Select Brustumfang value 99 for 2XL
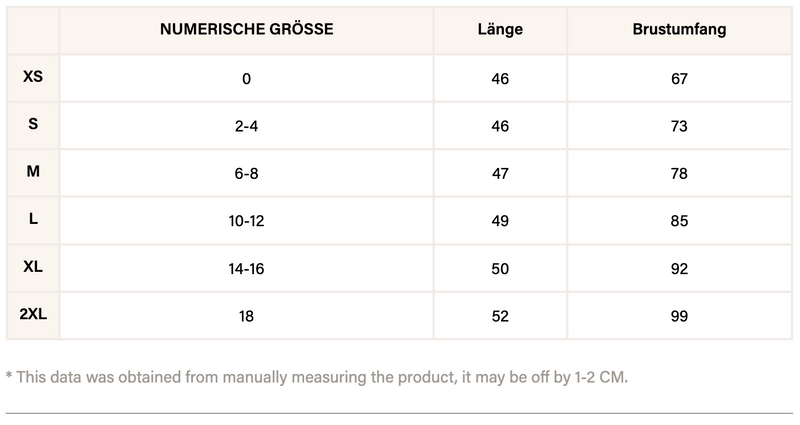 (x=679, y=317)
